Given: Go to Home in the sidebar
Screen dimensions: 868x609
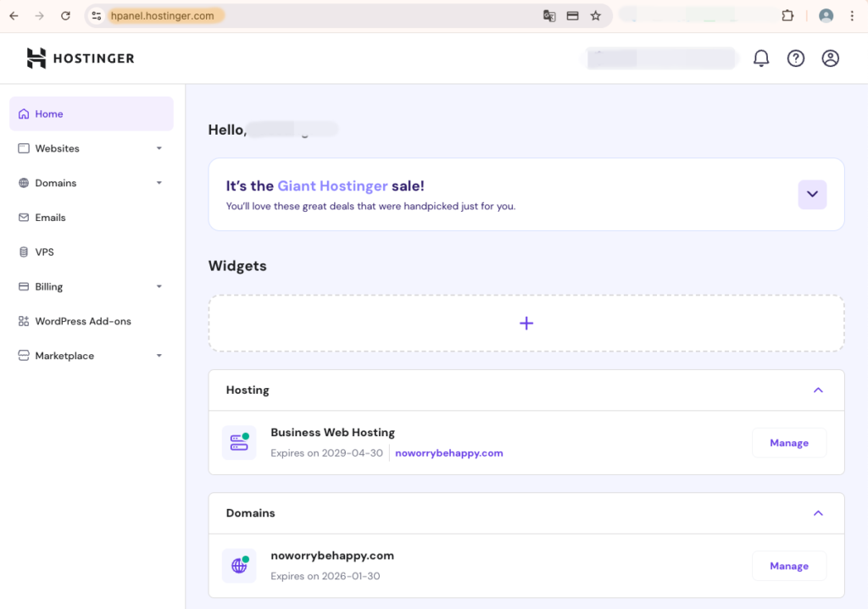Looking at the screenshot, I should (x=92, y=114).
